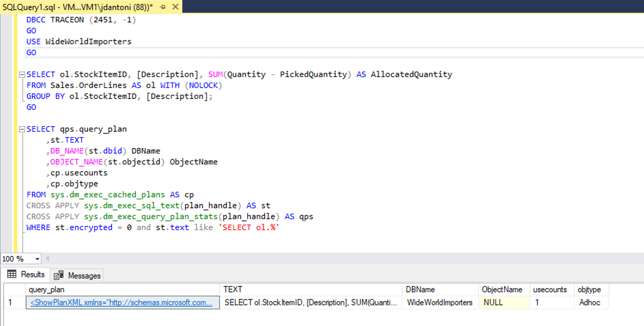
Task: Close the SQLQuery1.sql query tab
Action: coord(175,6)
